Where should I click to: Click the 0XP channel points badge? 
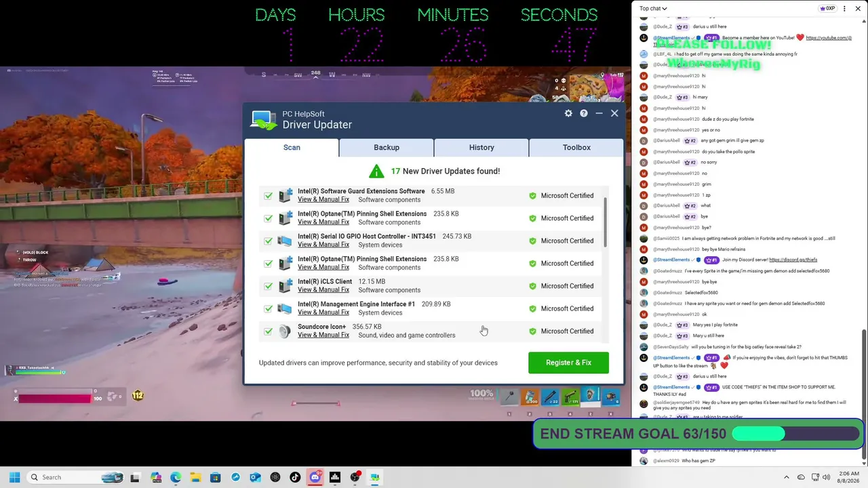tap(827, 9)
